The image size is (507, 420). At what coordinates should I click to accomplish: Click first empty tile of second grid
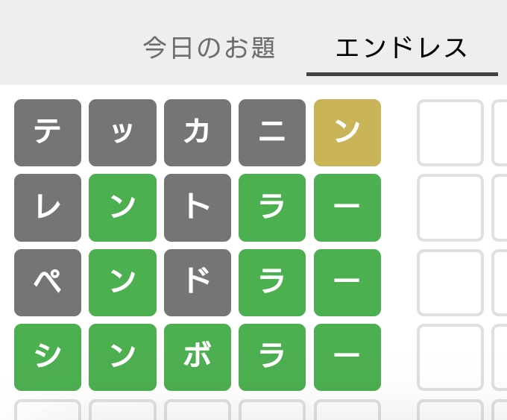450,133
